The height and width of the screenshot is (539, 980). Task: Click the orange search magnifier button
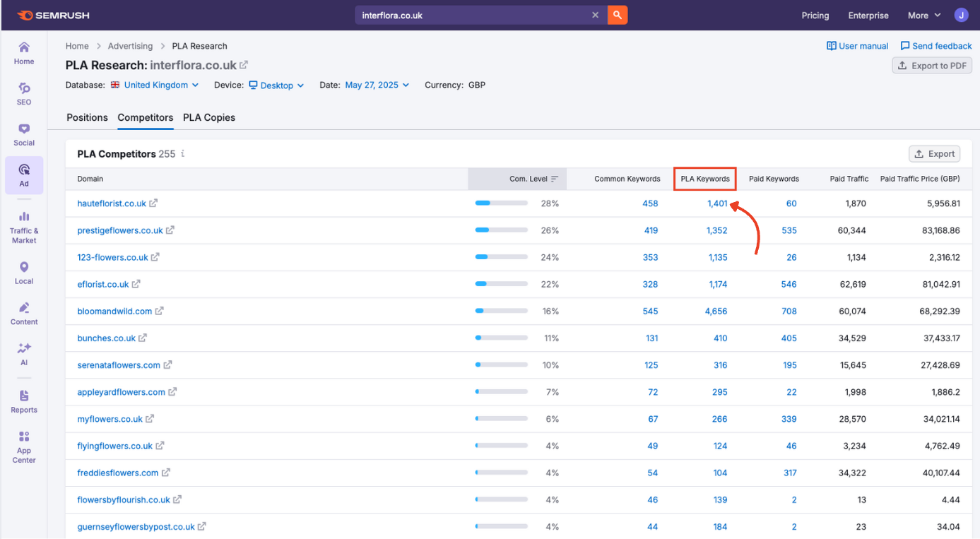(618, 15)
